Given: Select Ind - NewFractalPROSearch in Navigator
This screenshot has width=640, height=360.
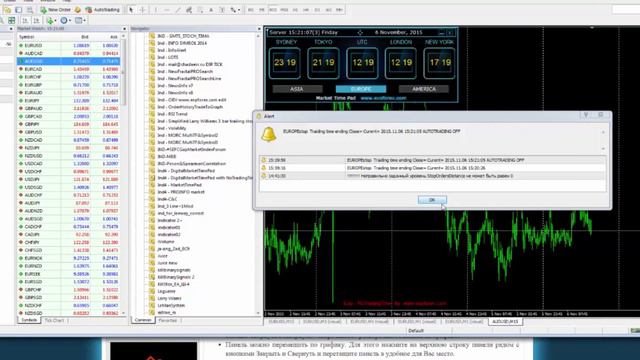Looking at the screenshot, I should click(x=185, y=71).
